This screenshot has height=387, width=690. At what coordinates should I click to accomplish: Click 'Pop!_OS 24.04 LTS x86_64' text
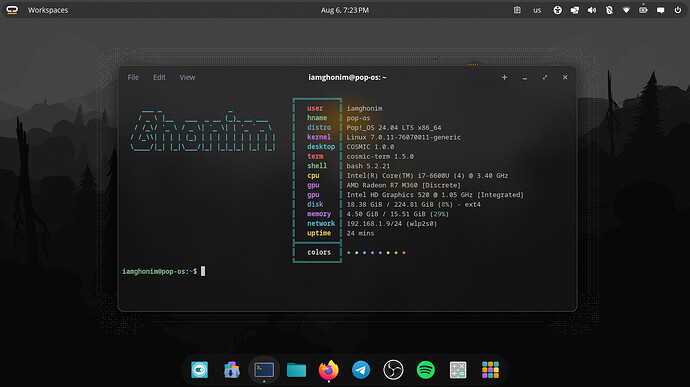(x=394, y=128)
